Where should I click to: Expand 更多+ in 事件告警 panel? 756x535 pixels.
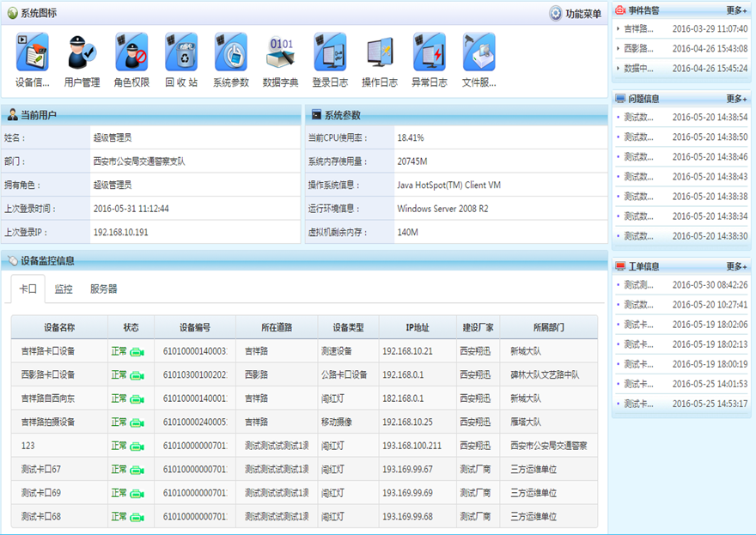[736, 10]
